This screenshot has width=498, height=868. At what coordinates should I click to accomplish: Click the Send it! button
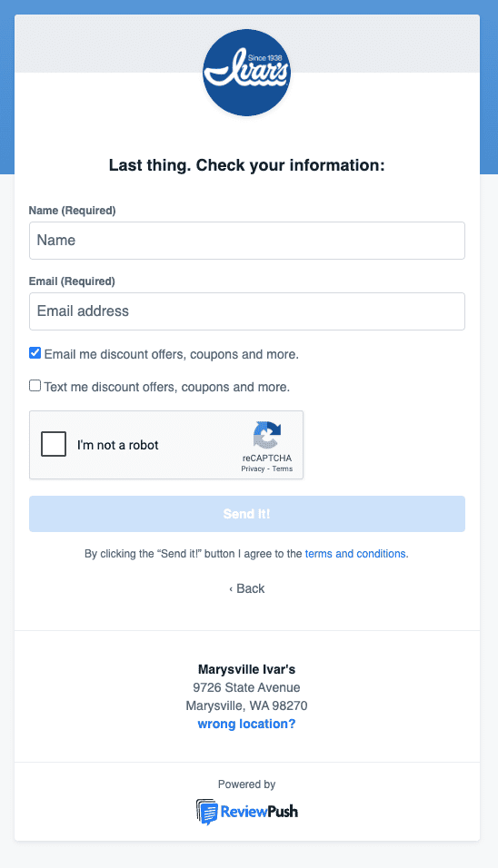tap(247, 514)
